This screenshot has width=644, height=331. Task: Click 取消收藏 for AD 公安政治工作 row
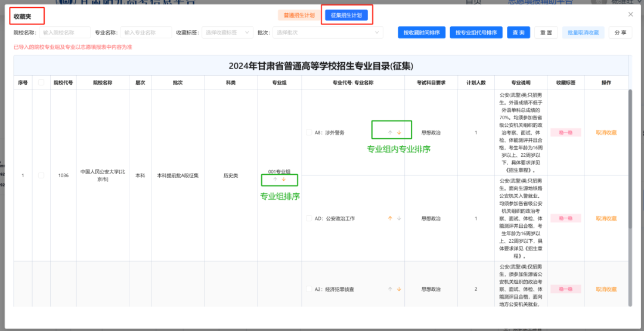(606, 218)
